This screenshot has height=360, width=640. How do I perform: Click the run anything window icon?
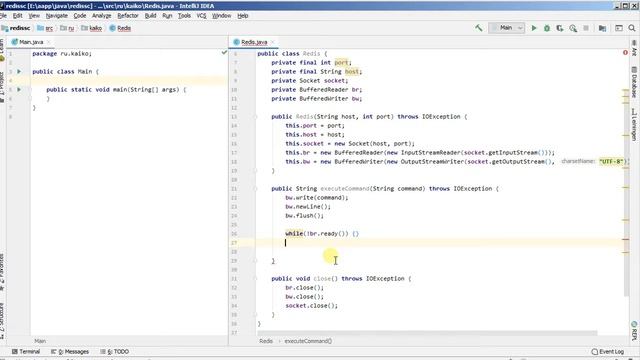point(619,28)
